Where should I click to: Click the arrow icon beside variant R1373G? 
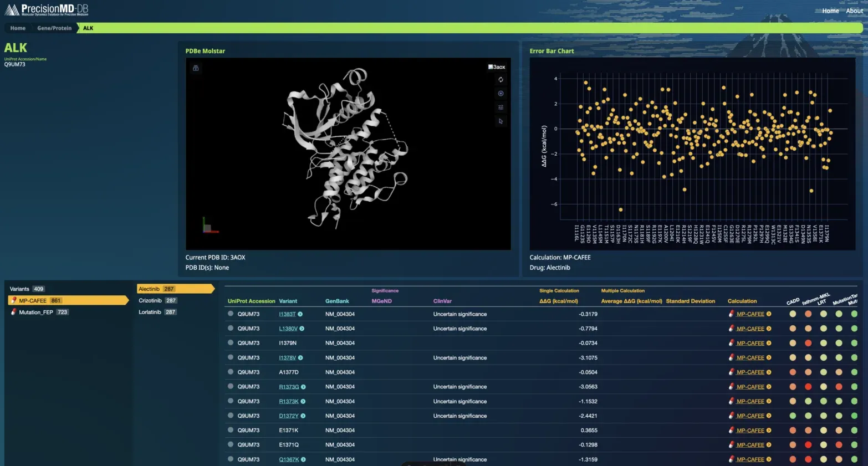[x=303, y=387]
